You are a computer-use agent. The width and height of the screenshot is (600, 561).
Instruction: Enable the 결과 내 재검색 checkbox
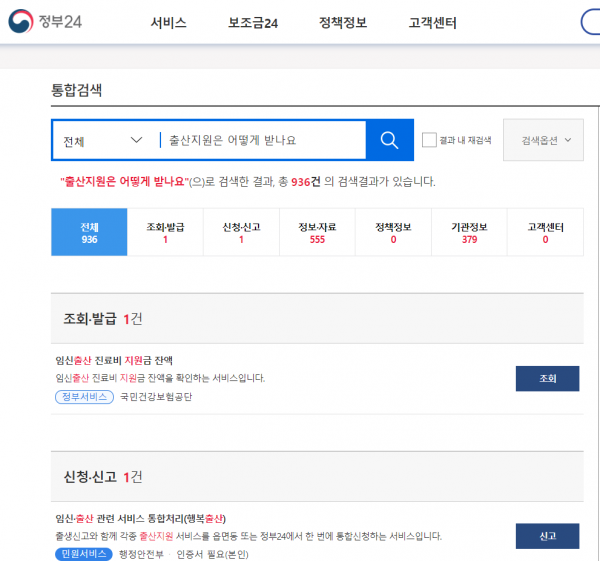[x=429, y=140]
